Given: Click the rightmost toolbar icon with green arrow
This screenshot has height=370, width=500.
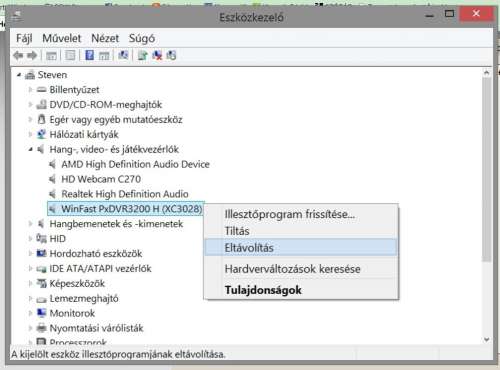Looking at the screenshot, I should click(x=171, y=55).
